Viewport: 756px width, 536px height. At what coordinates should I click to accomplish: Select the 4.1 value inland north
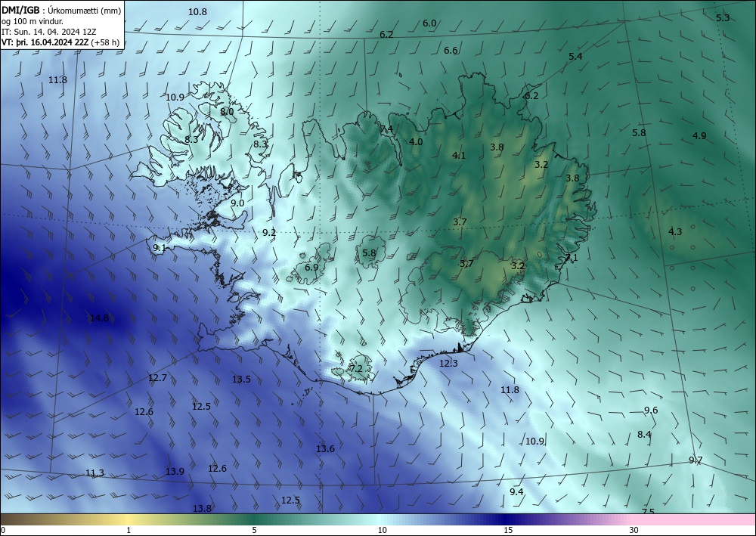[459, 155]
